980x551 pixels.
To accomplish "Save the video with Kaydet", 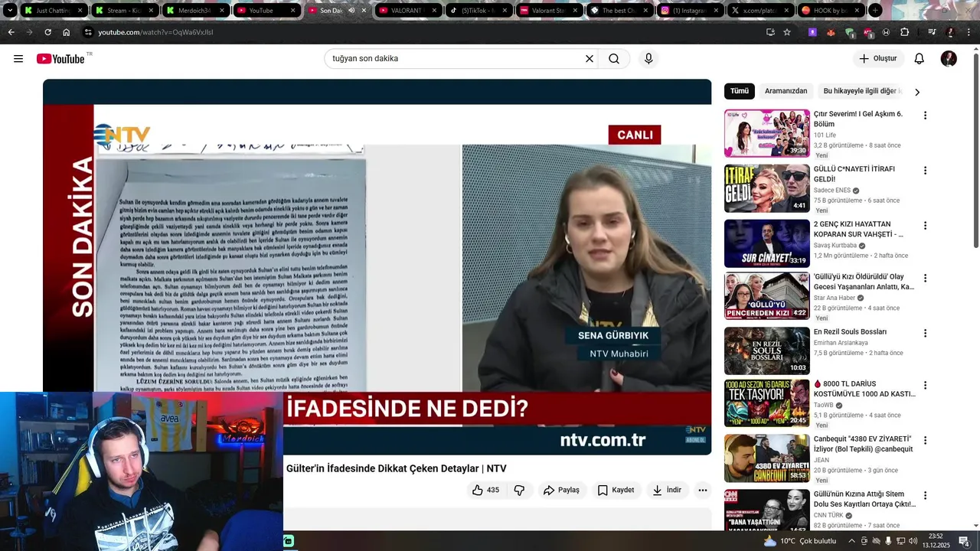I will click(x=616, y=491).
